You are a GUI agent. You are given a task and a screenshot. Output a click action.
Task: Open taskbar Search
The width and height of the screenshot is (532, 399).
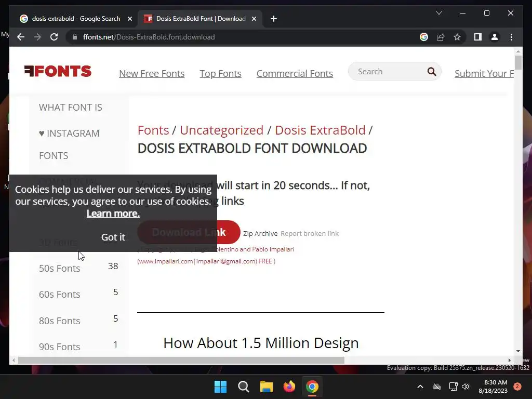pos(243,387)
